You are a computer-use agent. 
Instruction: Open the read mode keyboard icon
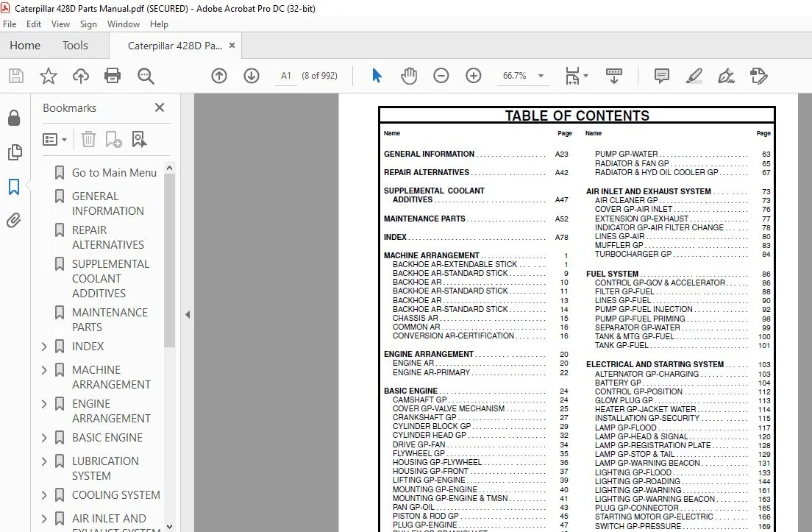point(614,76)
